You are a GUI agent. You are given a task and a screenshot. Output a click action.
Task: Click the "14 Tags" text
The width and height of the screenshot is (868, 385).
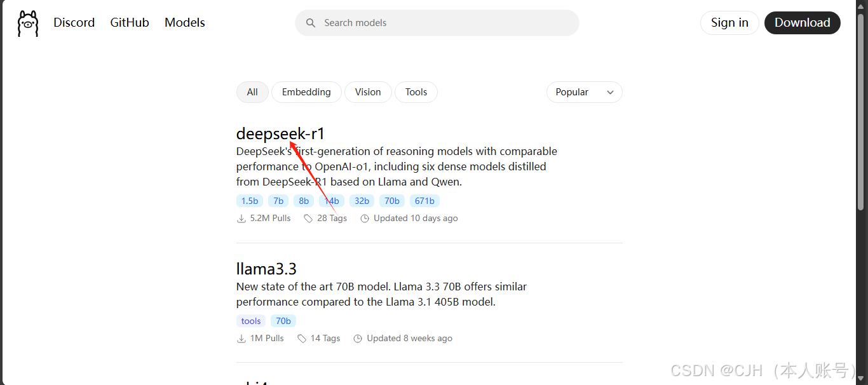click(325, 339)
